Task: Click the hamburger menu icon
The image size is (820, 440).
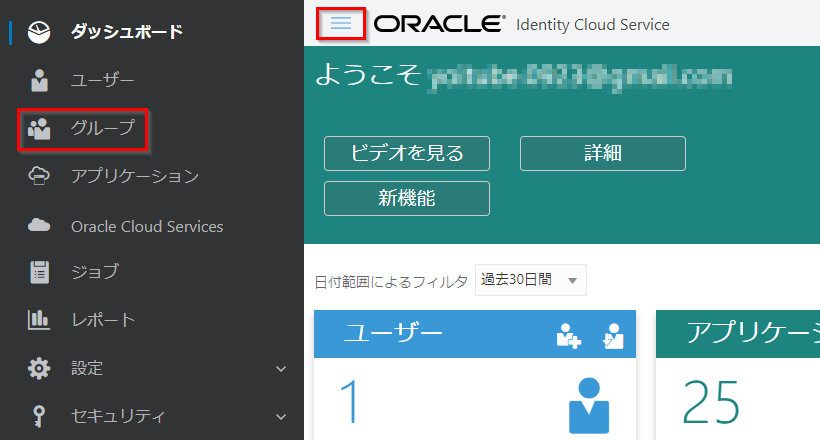Action: pos(341,24)
